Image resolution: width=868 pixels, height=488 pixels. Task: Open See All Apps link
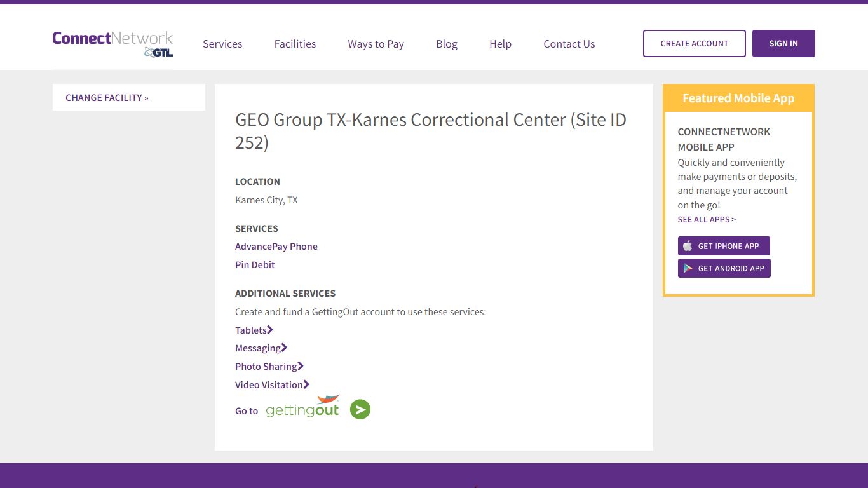[x=707, y=219]
